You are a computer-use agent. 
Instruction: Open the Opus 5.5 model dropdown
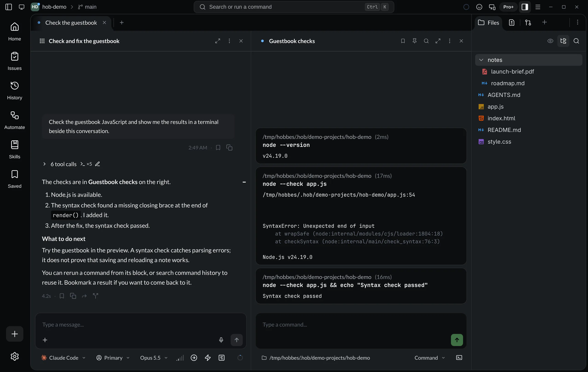pyautogui.click(x=154, y=358)
